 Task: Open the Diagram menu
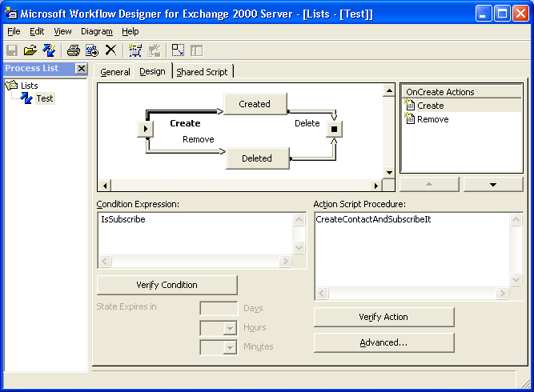click(x=97, y=31)
